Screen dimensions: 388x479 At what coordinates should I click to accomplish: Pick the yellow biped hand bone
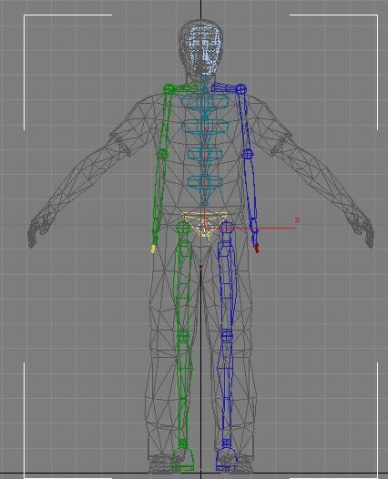[153, 249]
